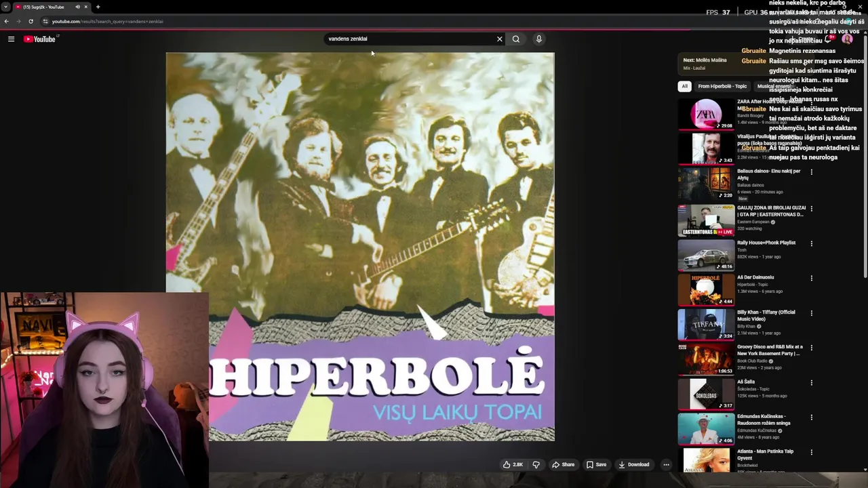Screen dimensions: 868x488
Task: Go back in the browser
Action: pos(6,21)
